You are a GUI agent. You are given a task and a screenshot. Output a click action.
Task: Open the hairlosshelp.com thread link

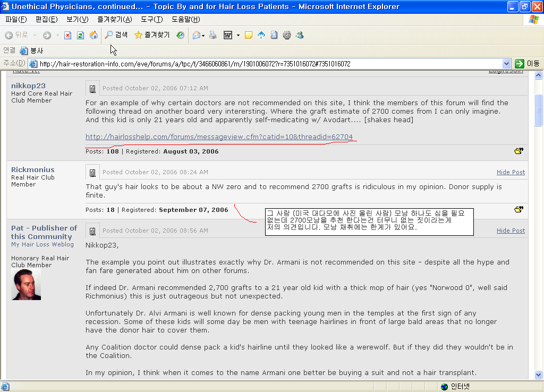click(219, 137)
